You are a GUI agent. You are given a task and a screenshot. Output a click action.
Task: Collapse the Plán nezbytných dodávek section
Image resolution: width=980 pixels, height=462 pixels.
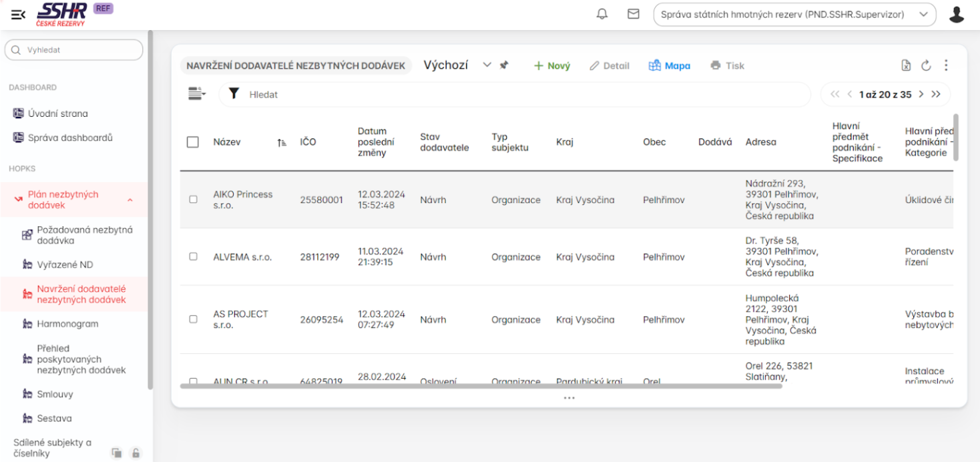(x=130, y=200)
